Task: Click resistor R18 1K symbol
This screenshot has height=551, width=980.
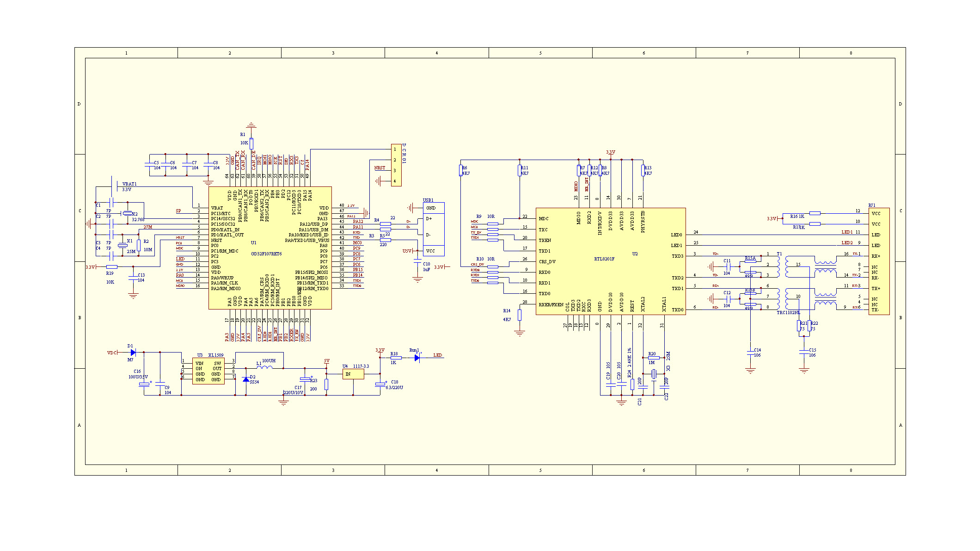Action: 396,358
